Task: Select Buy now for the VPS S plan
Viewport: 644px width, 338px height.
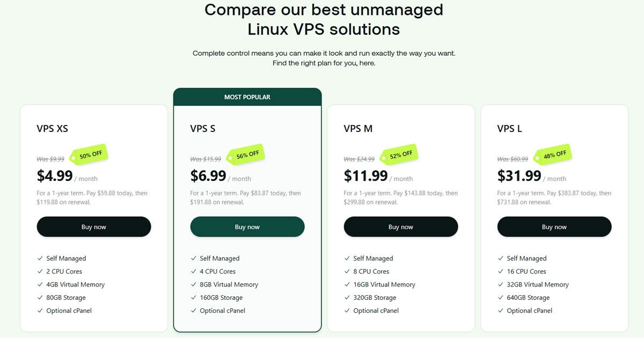Action: (x=247, y=226)
